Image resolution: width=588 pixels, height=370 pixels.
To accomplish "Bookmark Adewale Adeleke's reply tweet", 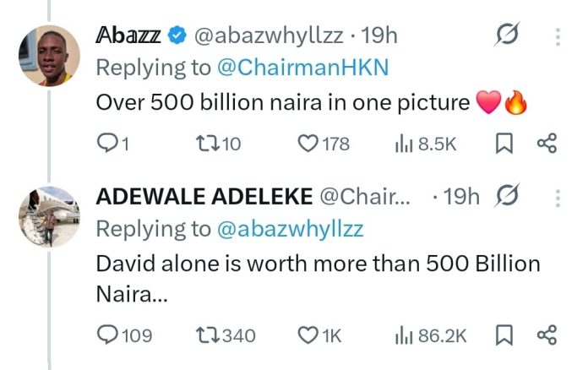I will (x=504, y=335).
